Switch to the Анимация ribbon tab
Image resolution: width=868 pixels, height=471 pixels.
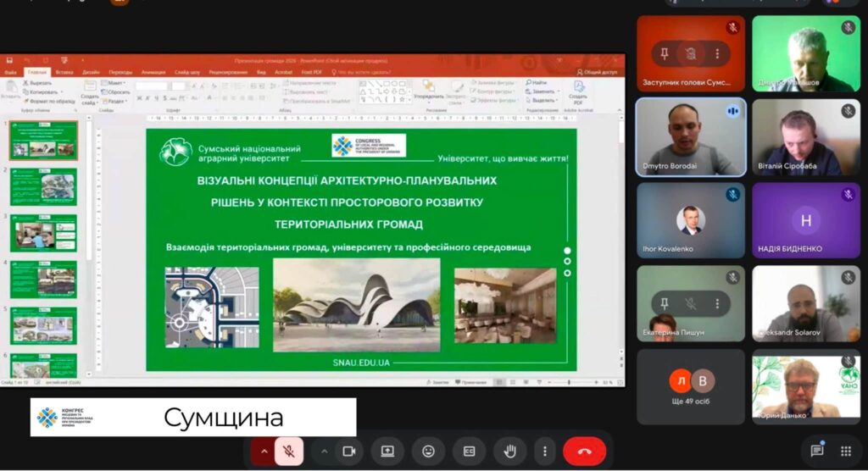[x=153, y=73]
